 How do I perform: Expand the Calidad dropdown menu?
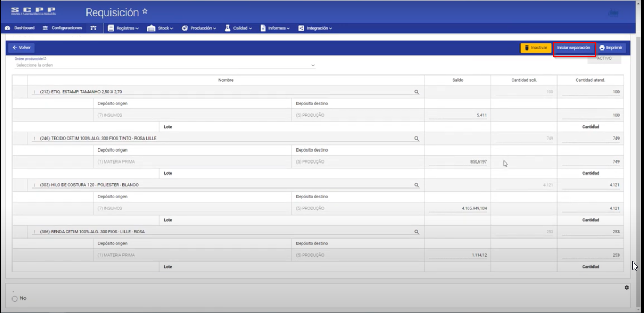[x=242, y=28]
